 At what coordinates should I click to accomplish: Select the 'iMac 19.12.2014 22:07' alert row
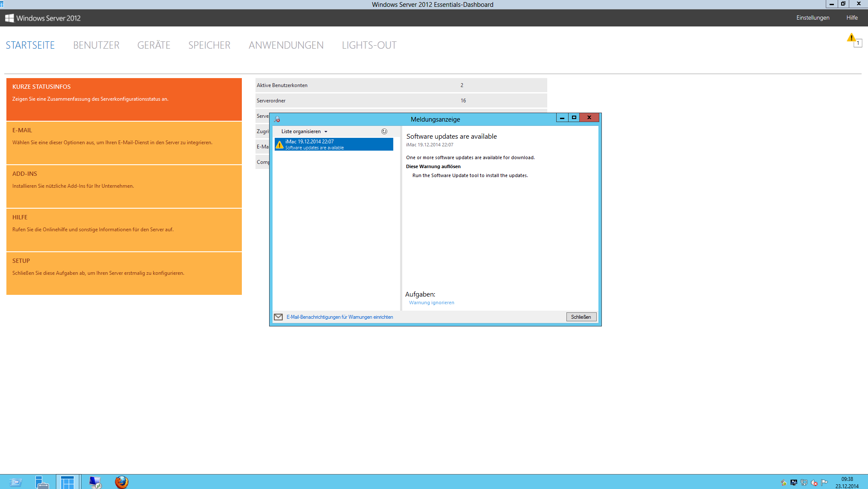click(334, 144)
